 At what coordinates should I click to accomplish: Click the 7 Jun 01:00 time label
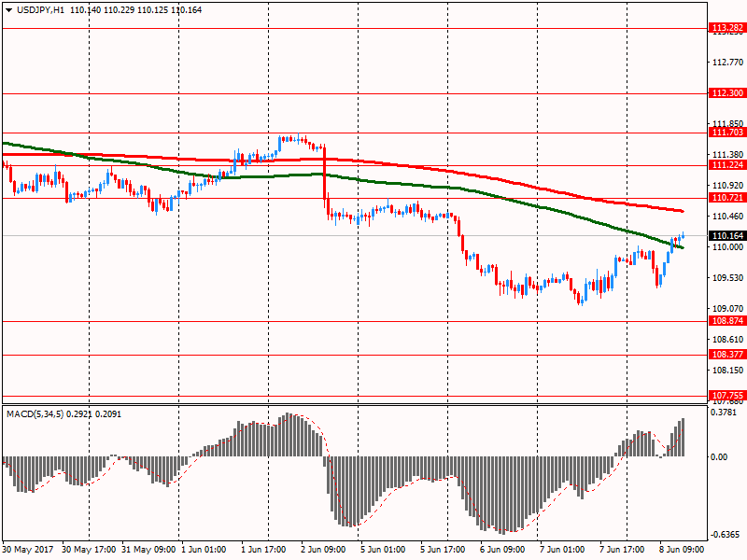pos(562,550)
